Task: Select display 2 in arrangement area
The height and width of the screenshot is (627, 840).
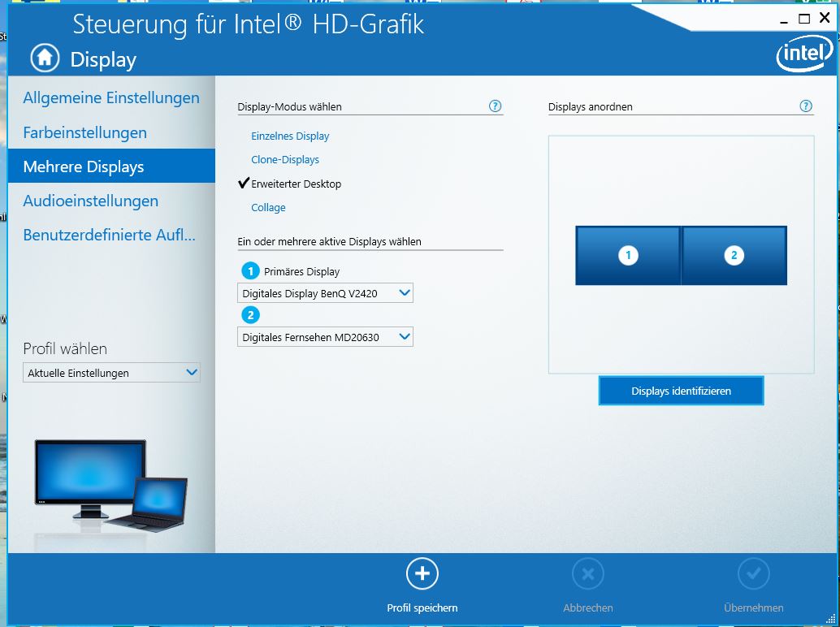Action: [x=734, y=255]
